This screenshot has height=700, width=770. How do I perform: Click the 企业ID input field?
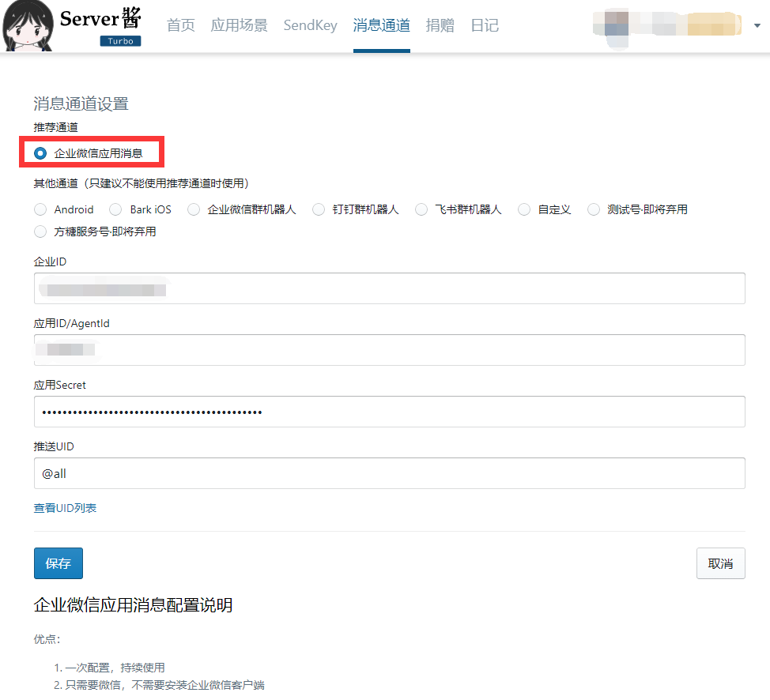pos(390,288)
